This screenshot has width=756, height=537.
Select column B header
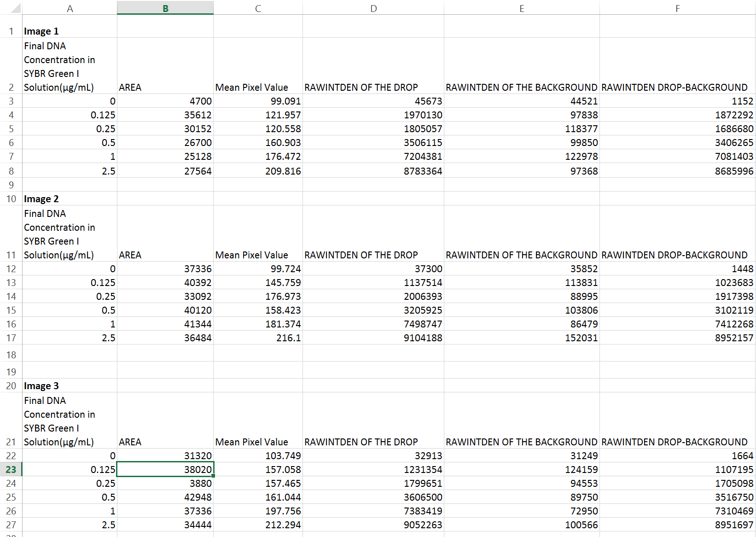tap(165, 8)
